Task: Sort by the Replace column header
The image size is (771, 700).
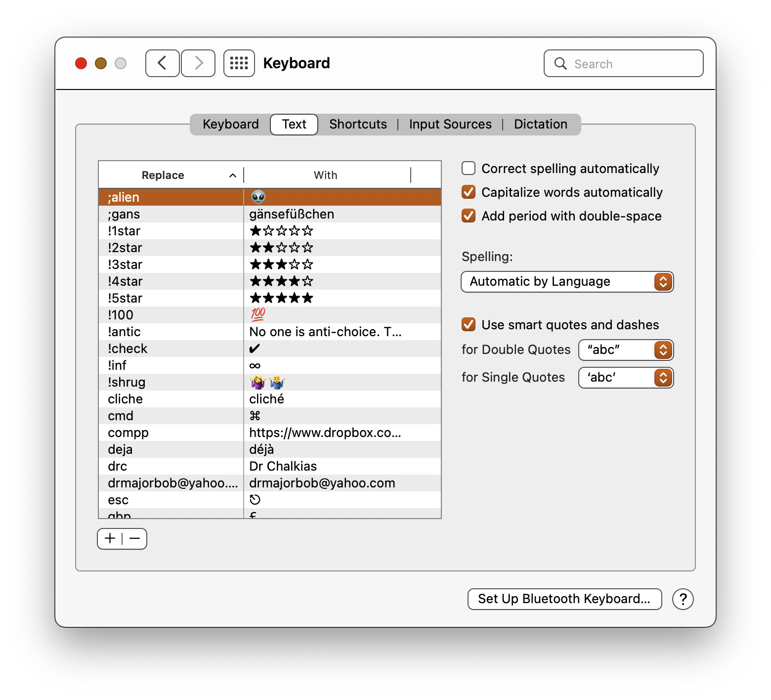Action: pyautogui.click(x=163, y=175)
